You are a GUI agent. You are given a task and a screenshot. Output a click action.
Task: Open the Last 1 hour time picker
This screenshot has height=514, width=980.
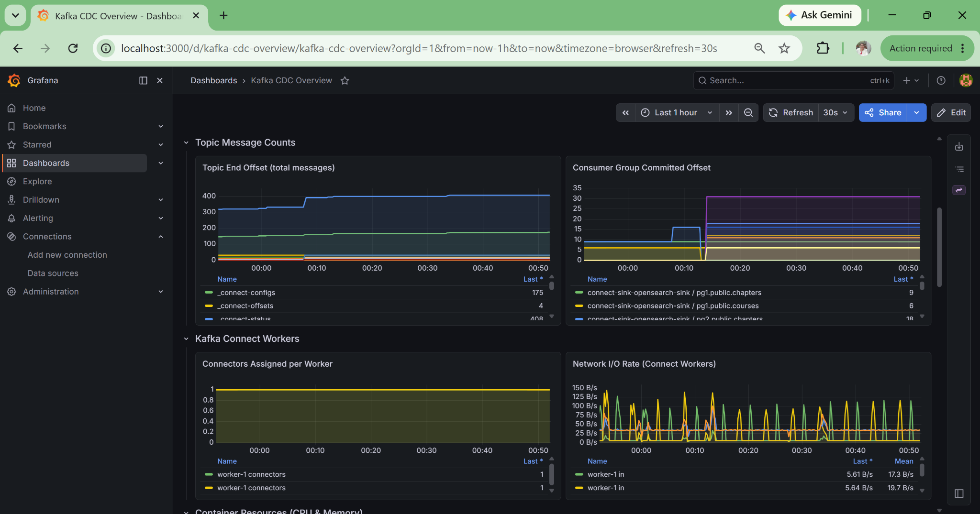point(677,113)
